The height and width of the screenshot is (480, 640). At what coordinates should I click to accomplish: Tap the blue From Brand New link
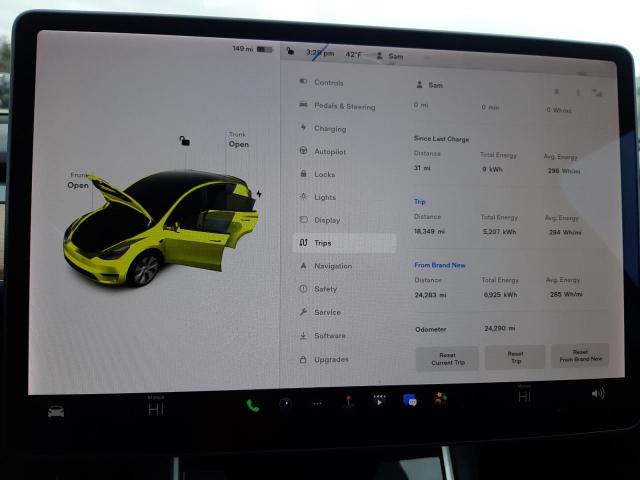point(440,265)
